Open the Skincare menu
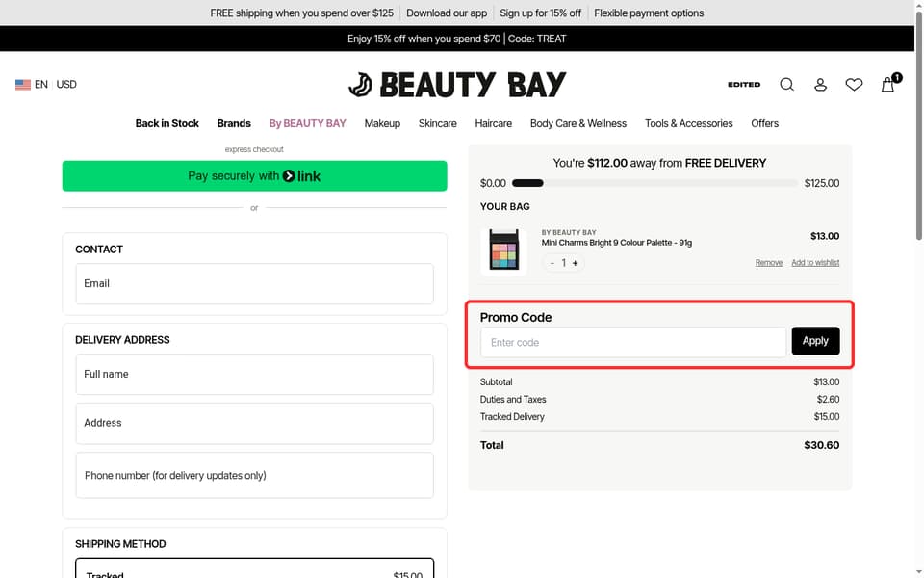924x578 pixels. (437, 123)
